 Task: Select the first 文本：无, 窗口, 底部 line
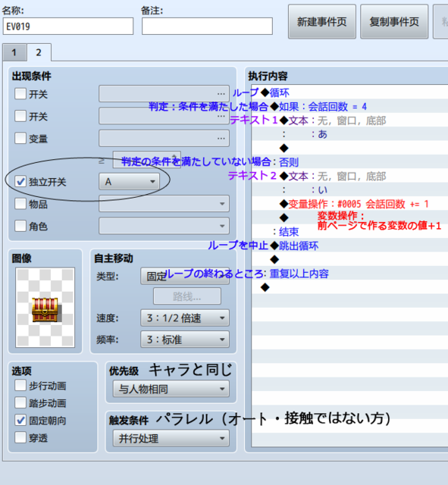(x=349, y=120)
